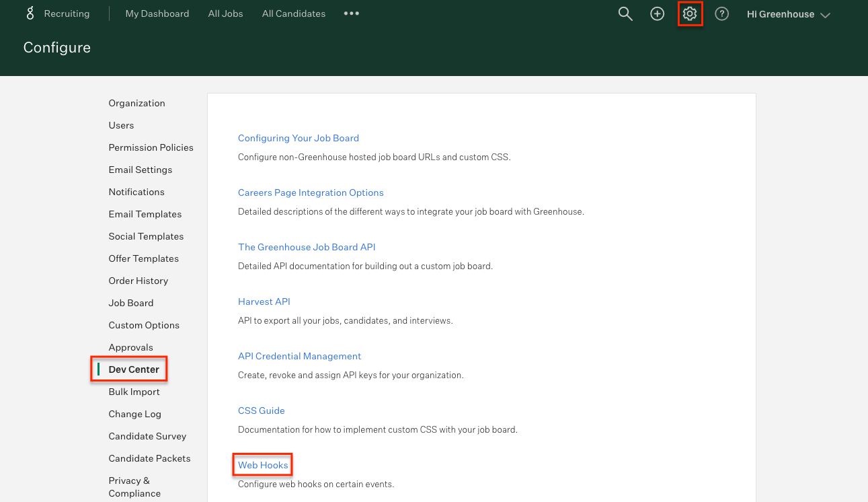Open the help question mark icon
The image size is (868, 502).
click(722, 14)
